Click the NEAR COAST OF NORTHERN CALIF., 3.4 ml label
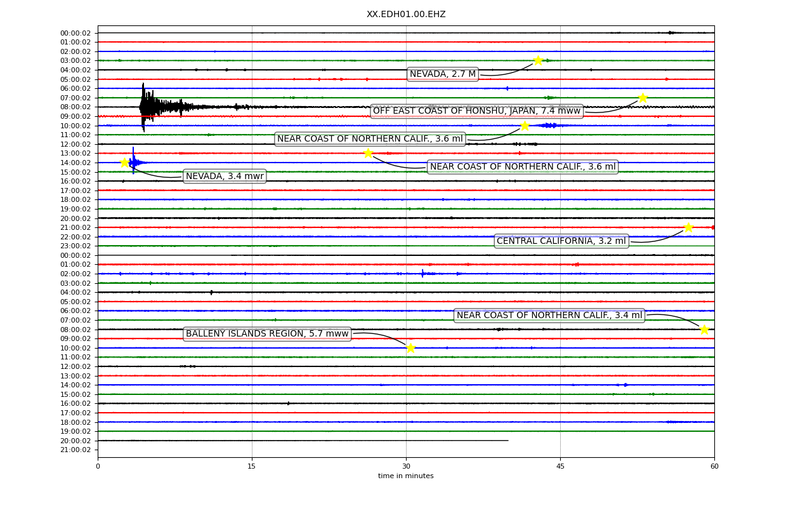This screenshot has width=812, height=508. coord(549,316)
